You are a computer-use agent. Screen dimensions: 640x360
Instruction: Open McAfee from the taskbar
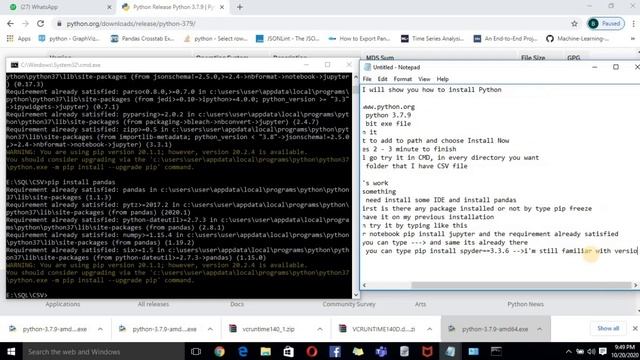point(427,351)
